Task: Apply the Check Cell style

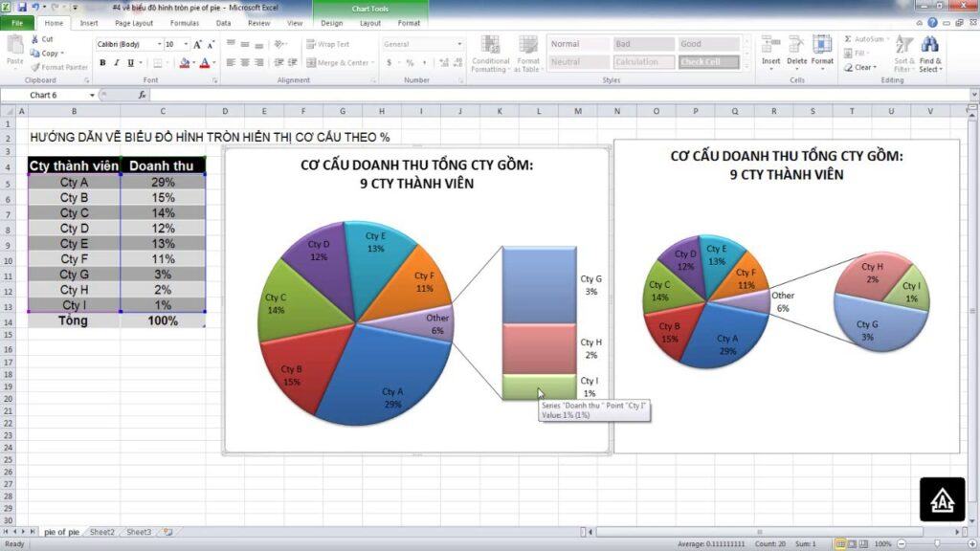Action: tap(709, 62)
